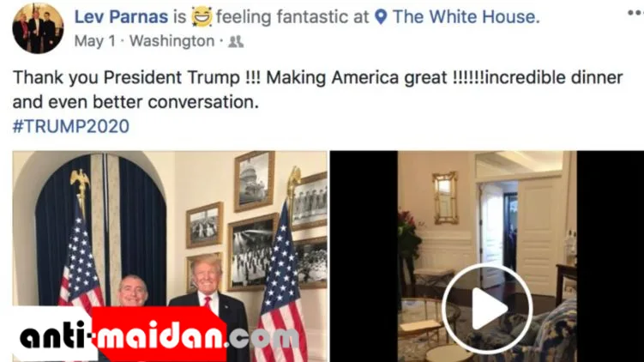Click the anti-maidan.com watermark logo
644x362 pixels.
(156, 335)
